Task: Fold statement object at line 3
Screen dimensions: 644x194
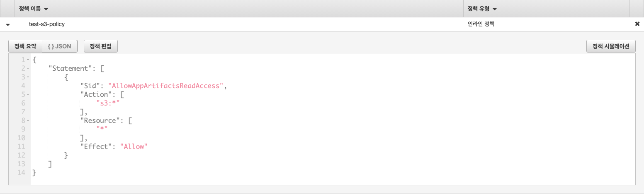Action: pyautogui.click(x=28, y=77)
